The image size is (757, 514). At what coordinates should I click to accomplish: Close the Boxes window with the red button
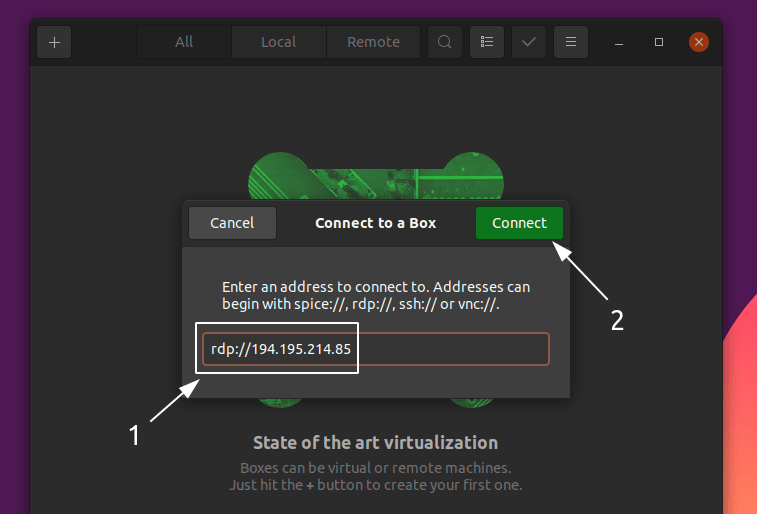click(x=699, y=42)
